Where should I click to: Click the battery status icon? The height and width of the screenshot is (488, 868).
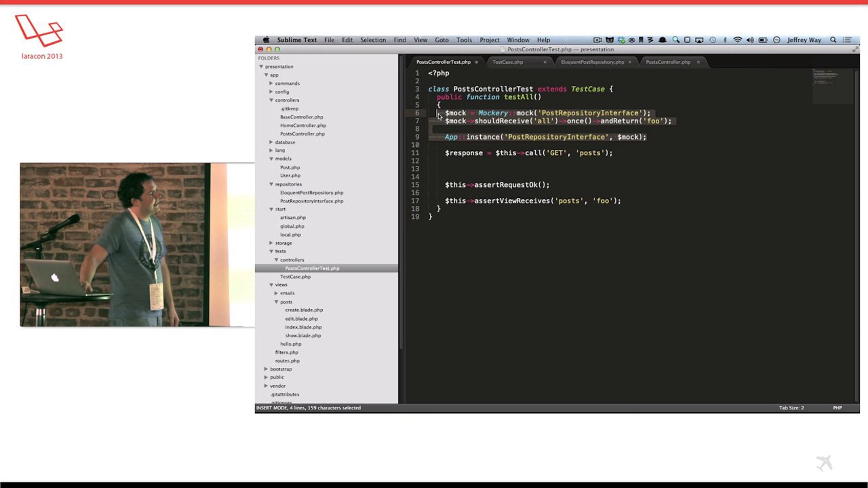click(763, 40)
